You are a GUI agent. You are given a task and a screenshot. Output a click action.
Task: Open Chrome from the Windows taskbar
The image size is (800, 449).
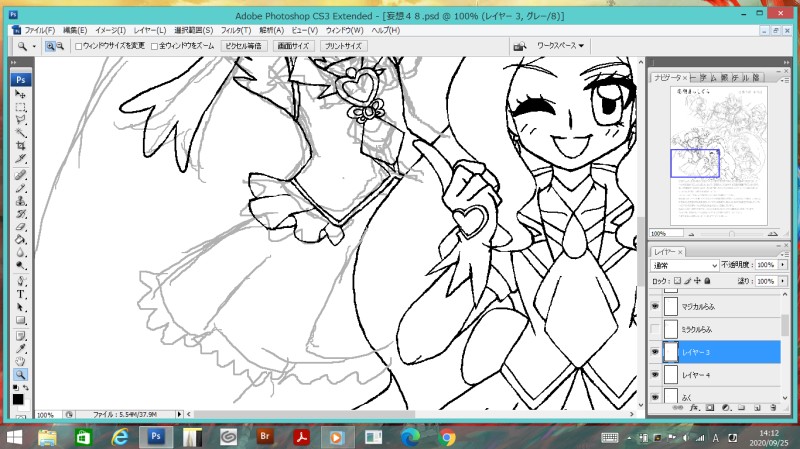point(447,438)
